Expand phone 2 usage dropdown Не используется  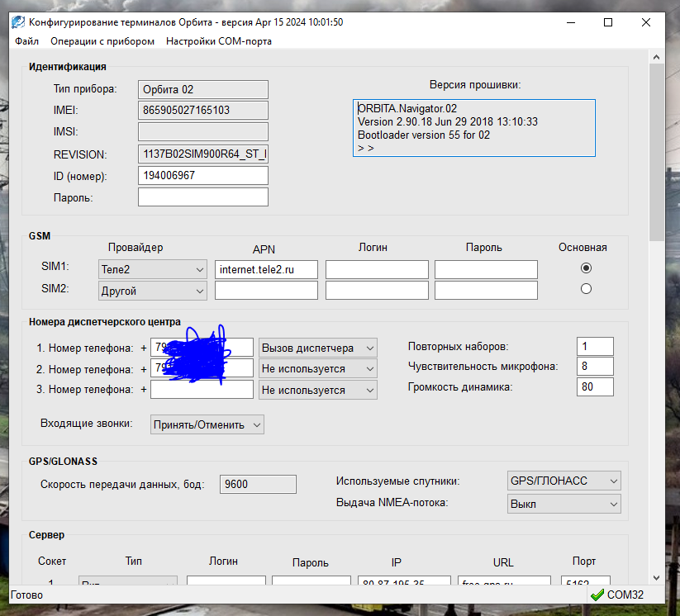click(x=318, y=368)
